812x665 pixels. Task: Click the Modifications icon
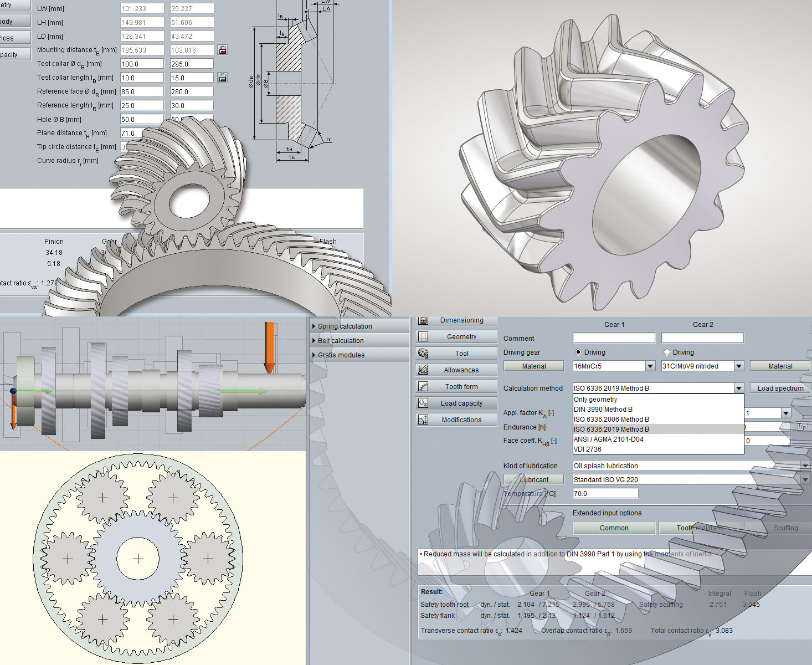click(423, 420)
